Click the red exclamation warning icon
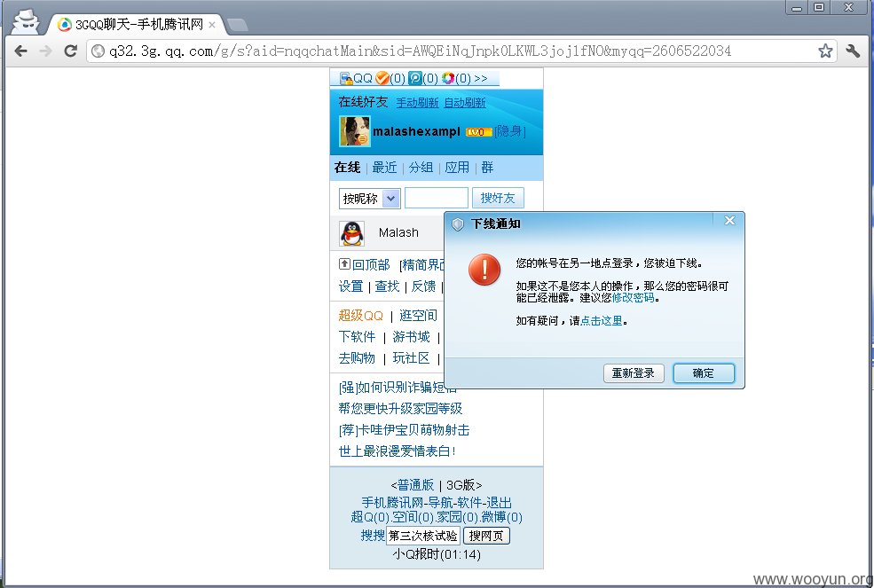The height and width of the screenshot is (588, 874). coord(484,270)
